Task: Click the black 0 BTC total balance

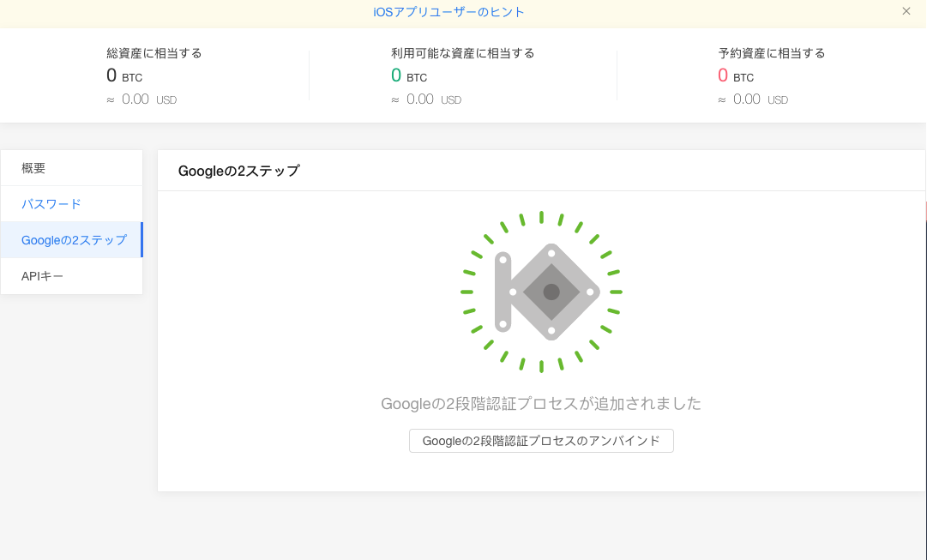Action: [x=124, y=75]
